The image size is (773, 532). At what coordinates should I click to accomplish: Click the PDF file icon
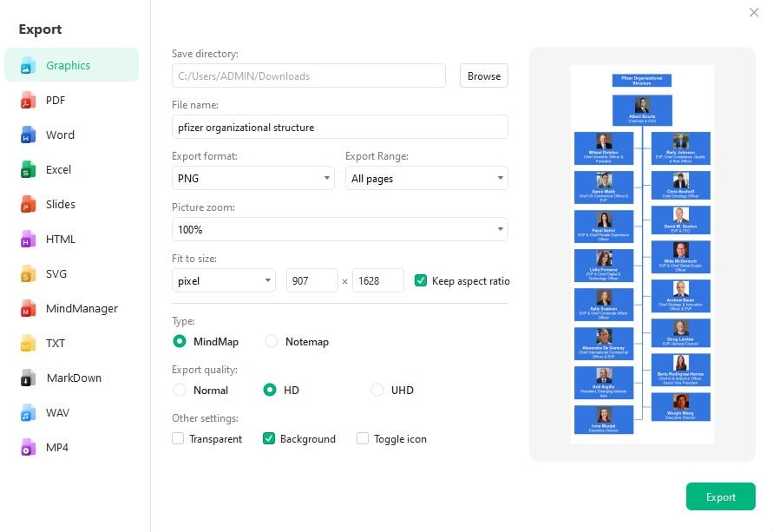28,100
